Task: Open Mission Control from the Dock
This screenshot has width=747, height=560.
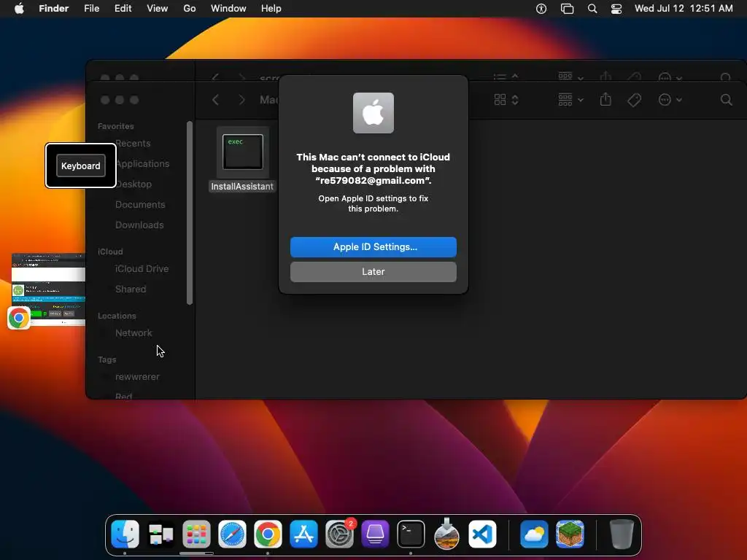Action: [160, 534]
